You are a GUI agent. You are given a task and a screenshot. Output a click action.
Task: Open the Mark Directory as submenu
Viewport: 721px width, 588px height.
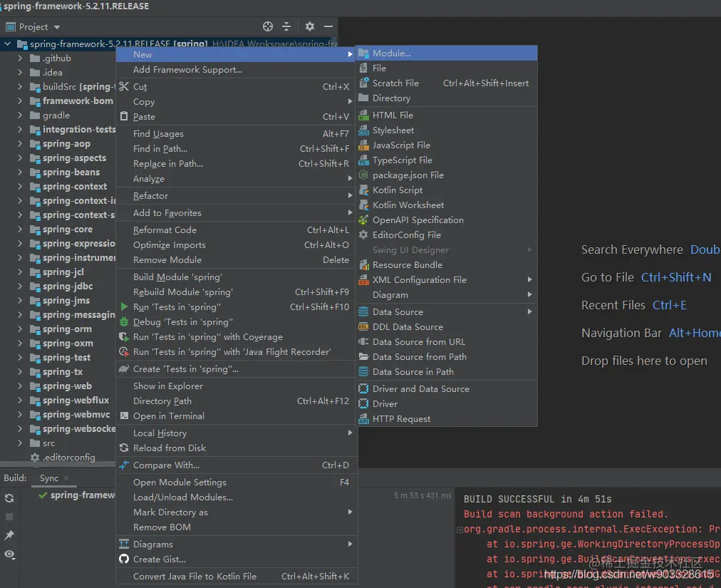click(x=235, y=512)
